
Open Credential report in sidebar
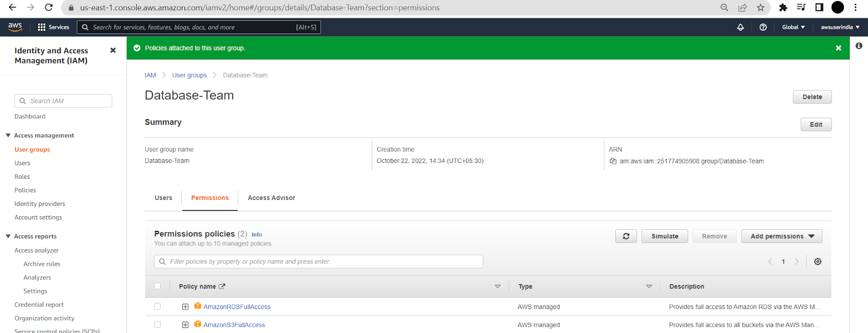[39, 305]
